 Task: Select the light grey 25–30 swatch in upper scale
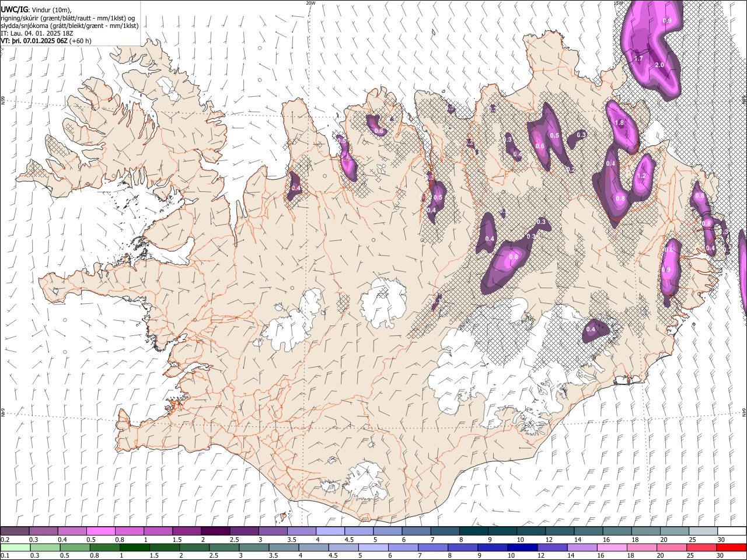pyautogui.click(x=703, y=531)
